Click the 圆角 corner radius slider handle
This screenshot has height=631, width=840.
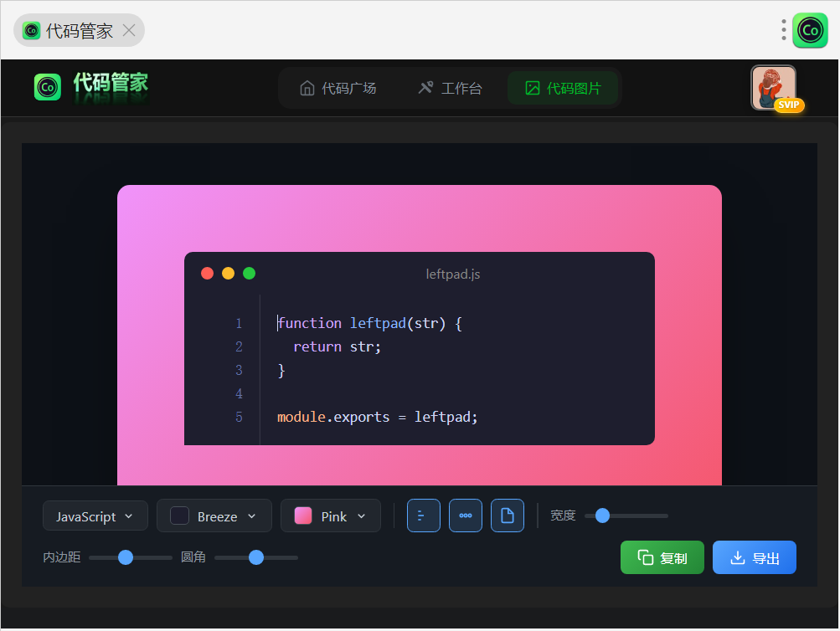pyautogui.click(x=256, y=557)
